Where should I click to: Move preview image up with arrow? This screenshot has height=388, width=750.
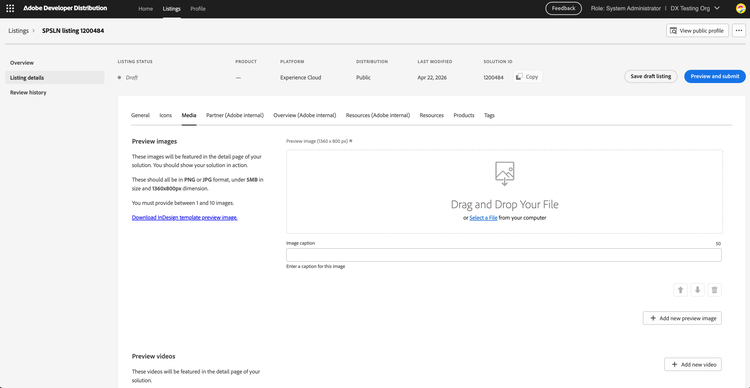tap(680, 290)
